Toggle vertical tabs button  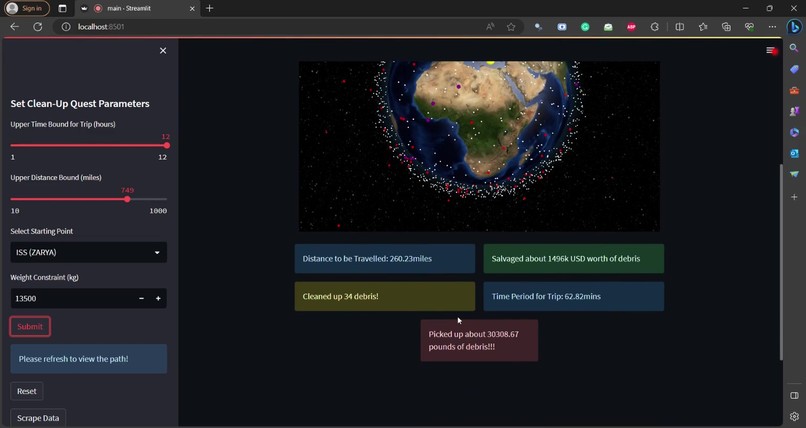pos(62,8)
